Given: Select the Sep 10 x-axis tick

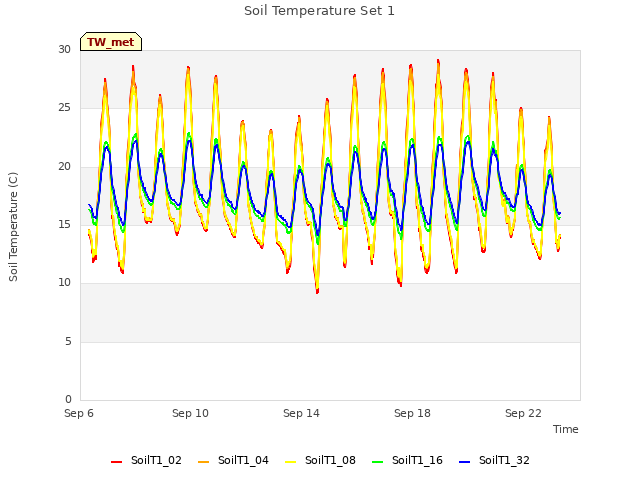Looking at the screenshot, I should (x=190, y=413).
